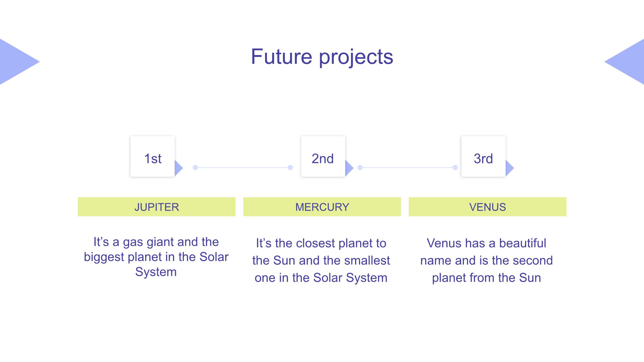The width and height of the screenshot is (644, 362).
Task: Click the "Future projects" title
Action: pyautogui.click(x=322, y=56)
